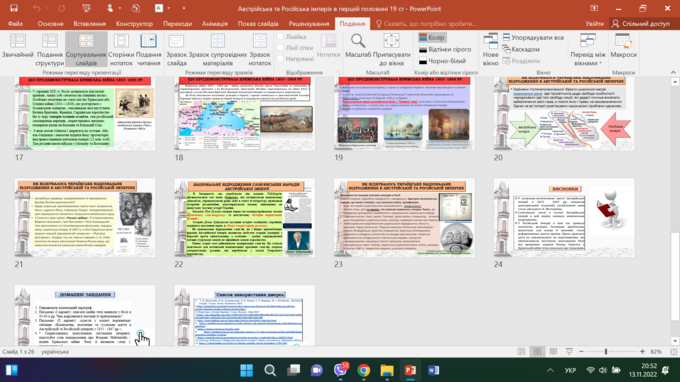Image resolution: width=680 pixels, height=382 pixels.
Task: Open the Customize Quick Access Toolbar dropdown
Action: pyautogui.click(x=184, y=8)
